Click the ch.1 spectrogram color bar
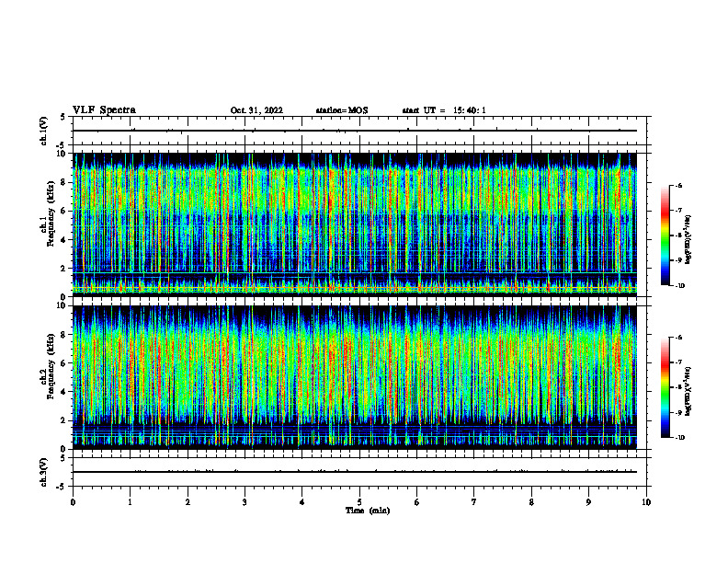 tap(665, 236)
